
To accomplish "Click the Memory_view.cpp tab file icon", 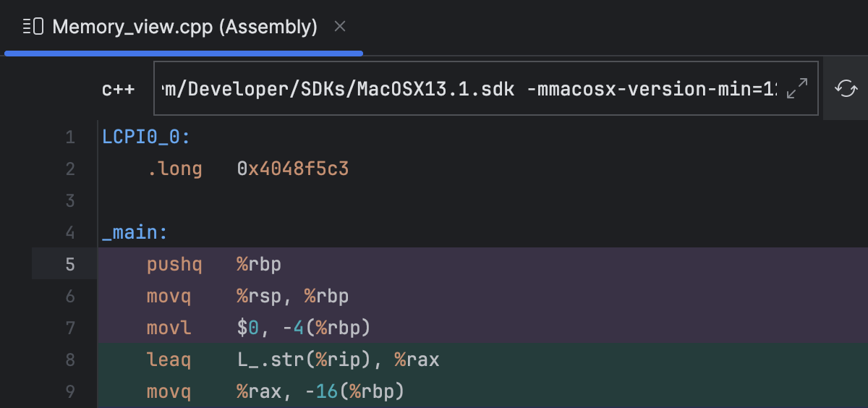I will point(33,27).
